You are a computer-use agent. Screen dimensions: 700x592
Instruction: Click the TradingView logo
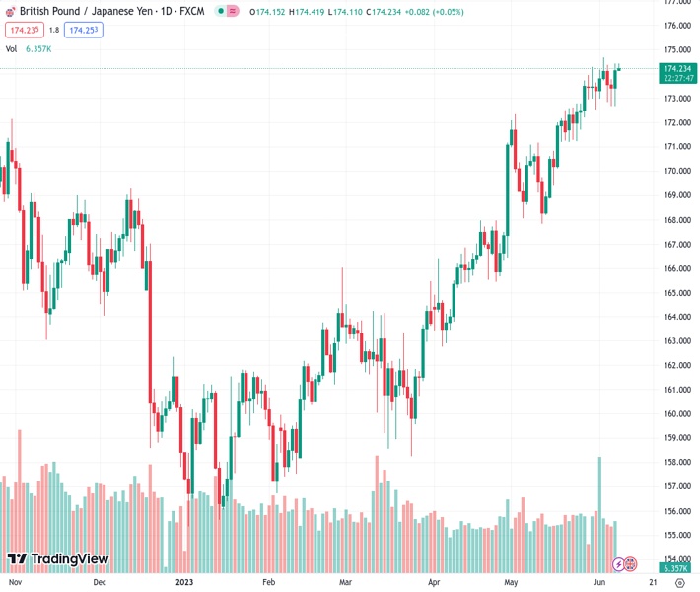(x=57, y=560)
